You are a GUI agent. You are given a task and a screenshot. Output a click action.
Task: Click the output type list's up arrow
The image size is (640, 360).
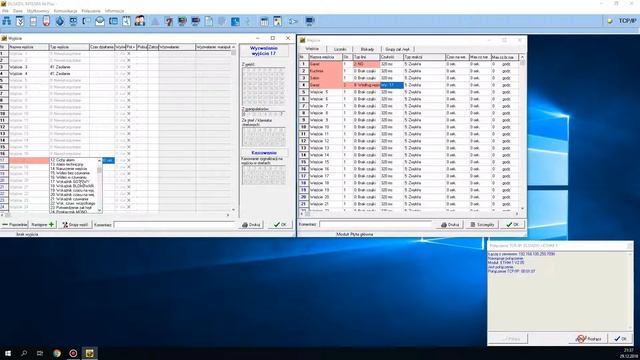(100, 160)
